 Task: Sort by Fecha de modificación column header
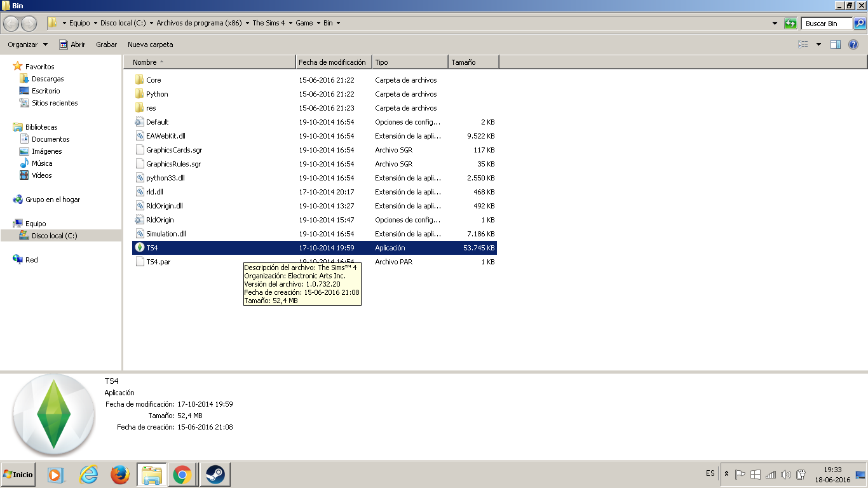332,62
